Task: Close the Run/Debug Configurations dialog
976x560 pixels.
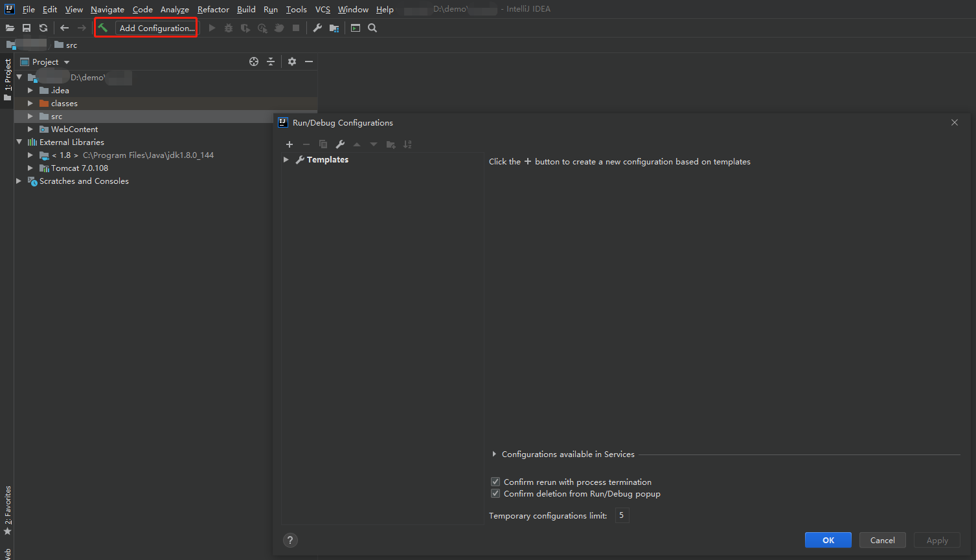Action: [954, 122]
